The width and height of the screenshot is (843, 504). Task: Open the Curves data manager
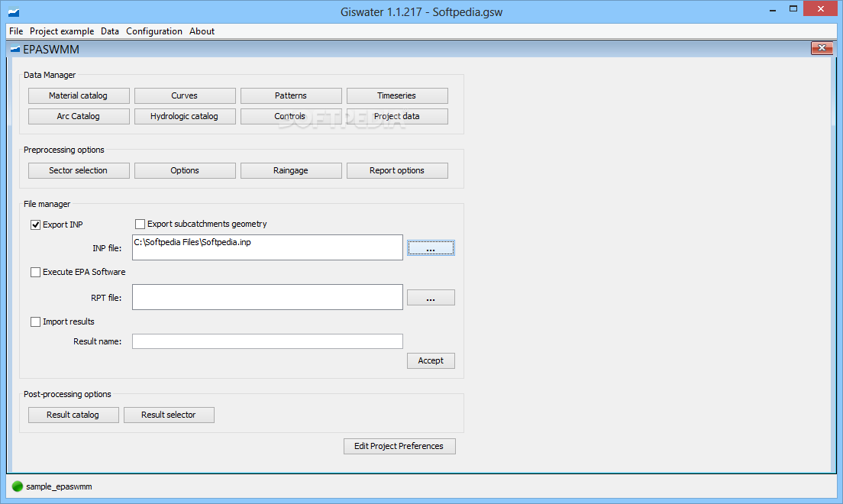[185, 95]
